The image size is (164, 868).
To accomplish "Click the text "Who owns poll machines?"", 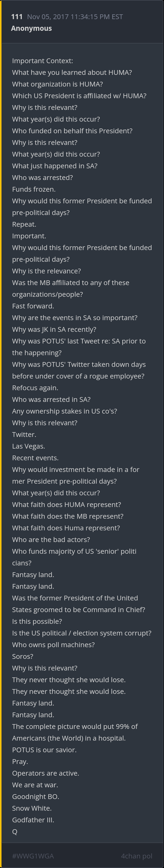I will (53, 644).
